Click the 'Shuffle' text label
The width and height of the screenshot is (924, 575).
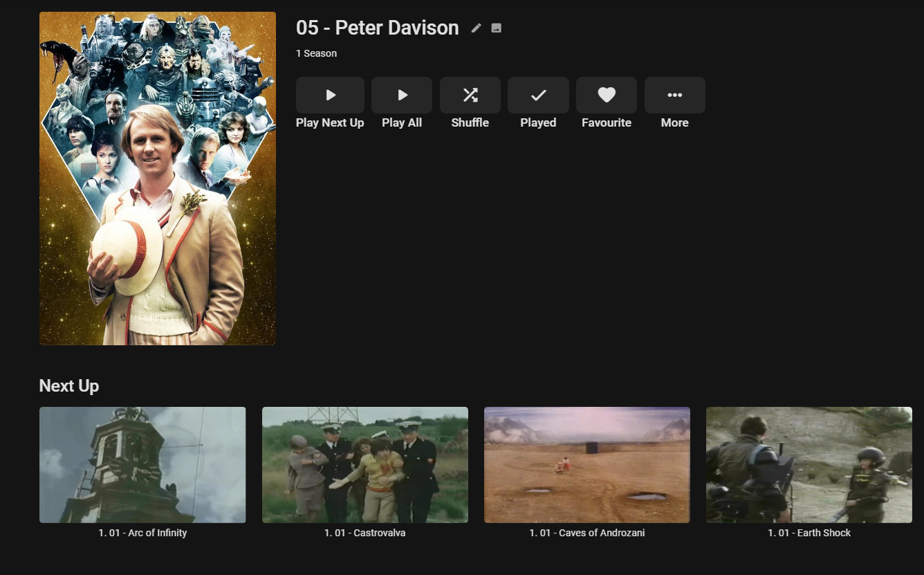(470, 122)
